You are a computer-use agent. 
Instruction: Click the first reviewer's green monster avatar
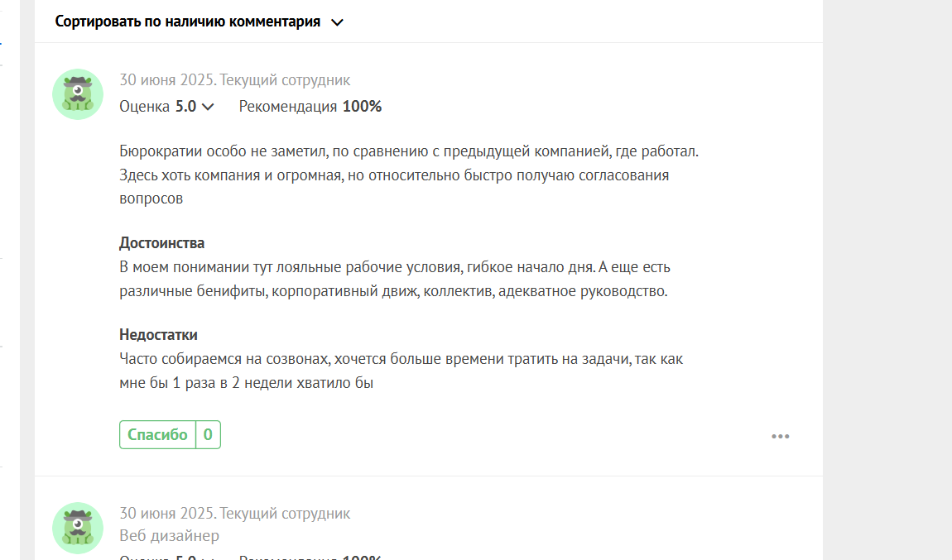point(78,94)
